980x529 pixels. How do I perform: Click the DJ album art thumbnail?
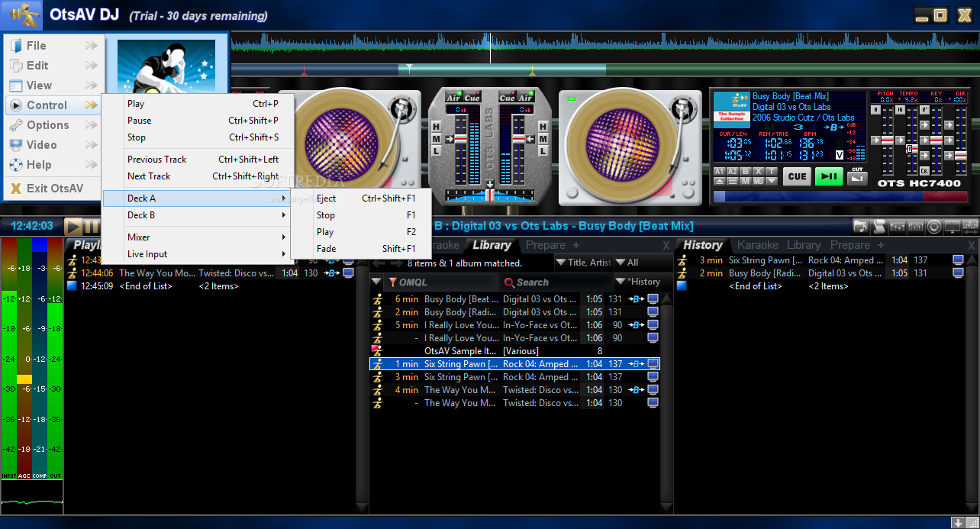tap(166, 66)
